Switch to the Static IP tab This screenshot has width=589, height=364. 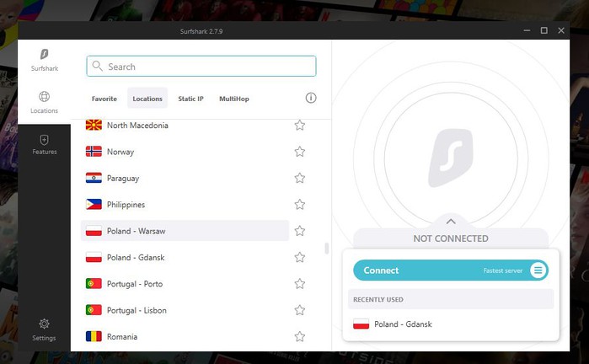pyautogui.click(x=190, y=99)
